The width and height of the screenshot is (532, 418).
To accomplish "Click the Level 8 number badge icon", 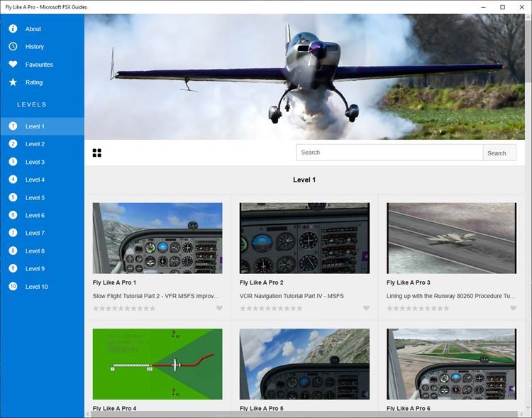I will (x=13, y=251).
